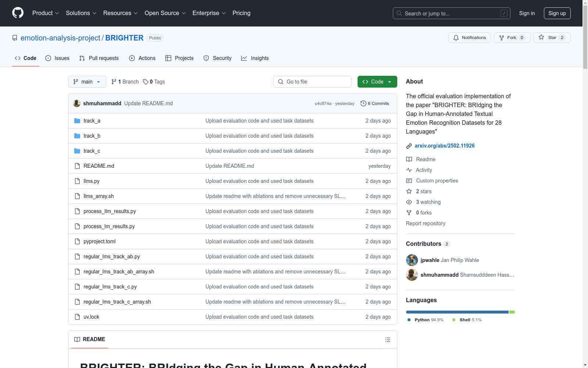Screen dimensions: 588x368
Task: Click the Shell language bar segment
Action: (x=512, y=312)
